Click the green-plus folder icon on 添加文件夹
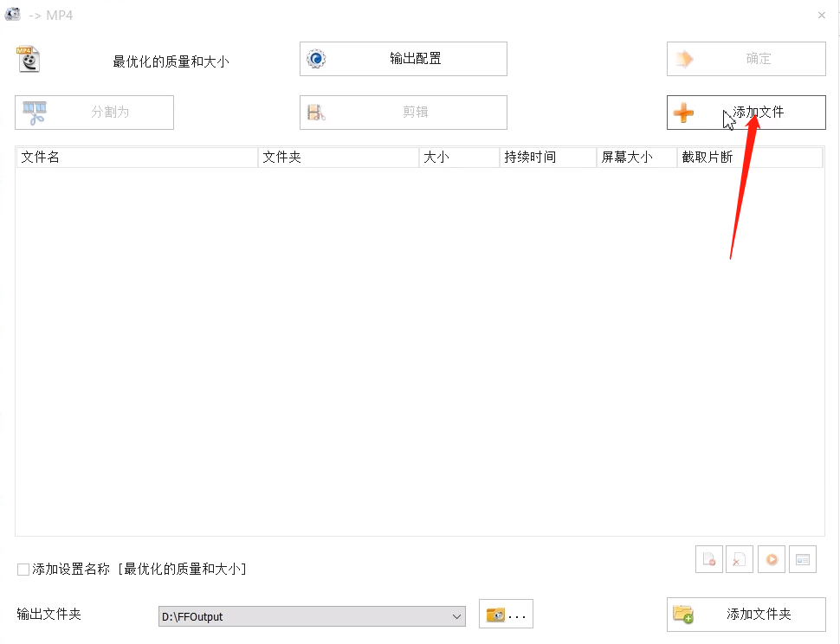The height and width of the screenshot is (644, 840). (684, 615)
